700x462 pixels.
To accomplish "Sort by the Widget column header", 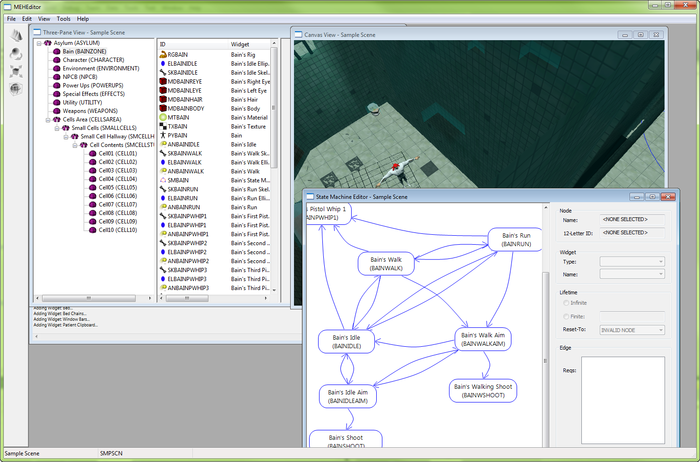I will coord(249,44).
